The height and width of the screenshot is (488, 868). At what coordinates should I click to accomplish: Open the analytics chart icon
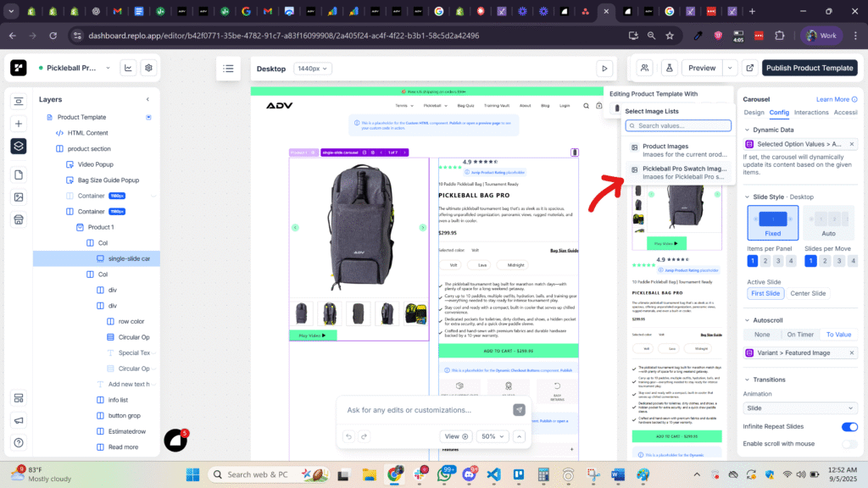(128, 68)
